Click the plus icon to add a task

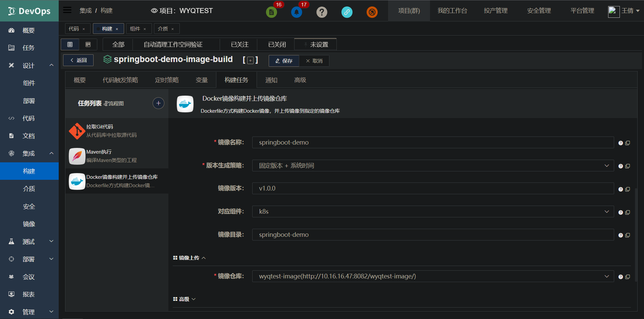(x=158, y=103)
